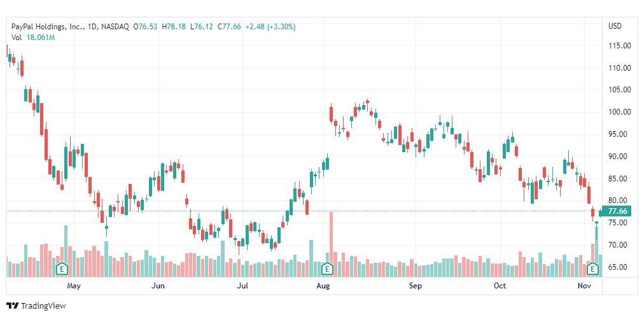This screenshot has width=644, height=317.
Task: Click the Vol 18.061M indicator label
Action: tap(33, 38)
